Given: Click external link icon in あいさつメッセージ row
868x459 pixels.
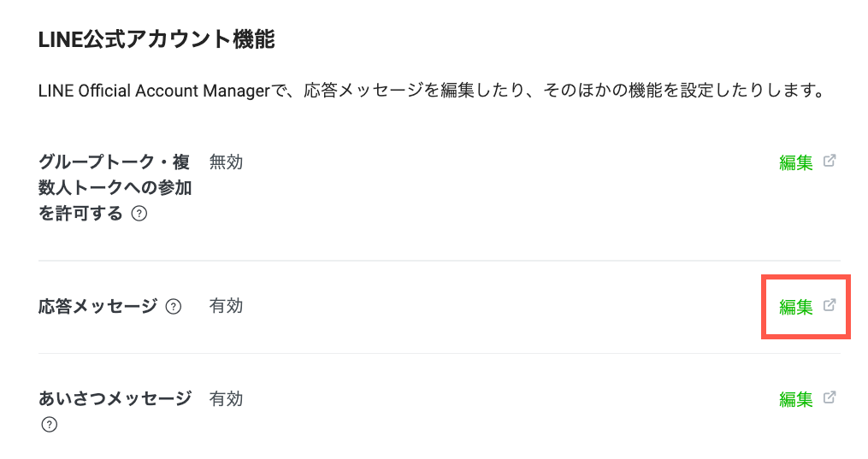Looking at the screenshot, I should 829,397.
